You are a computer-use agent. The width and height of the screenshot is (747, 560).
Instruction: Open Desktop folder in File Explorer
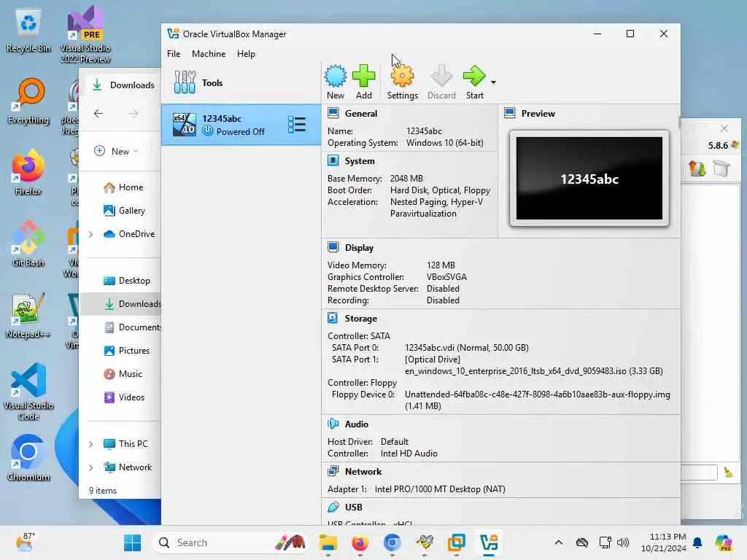[127, 281]
